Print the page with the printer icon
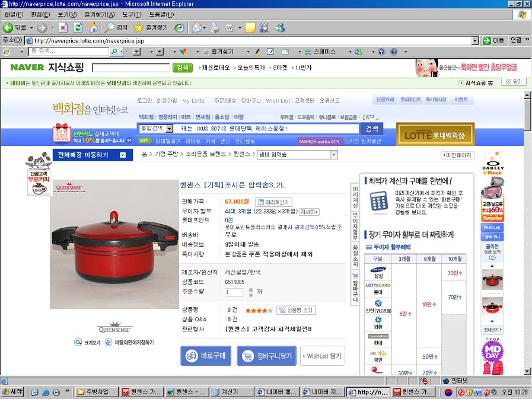The width and height of the screenshot is (532, 399). click(215, 28)
